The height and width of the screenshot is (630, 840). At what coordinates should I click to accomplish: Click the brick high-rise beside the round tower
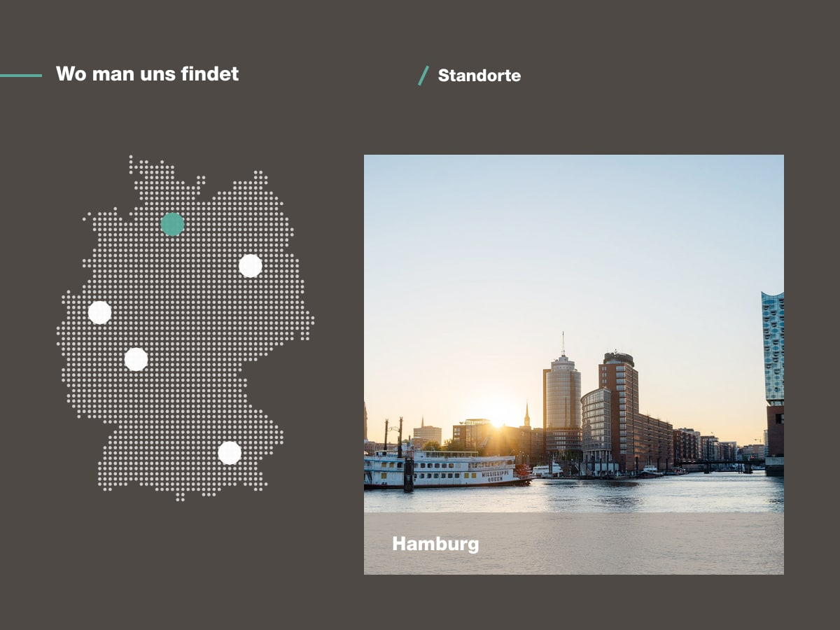[618, 409]
